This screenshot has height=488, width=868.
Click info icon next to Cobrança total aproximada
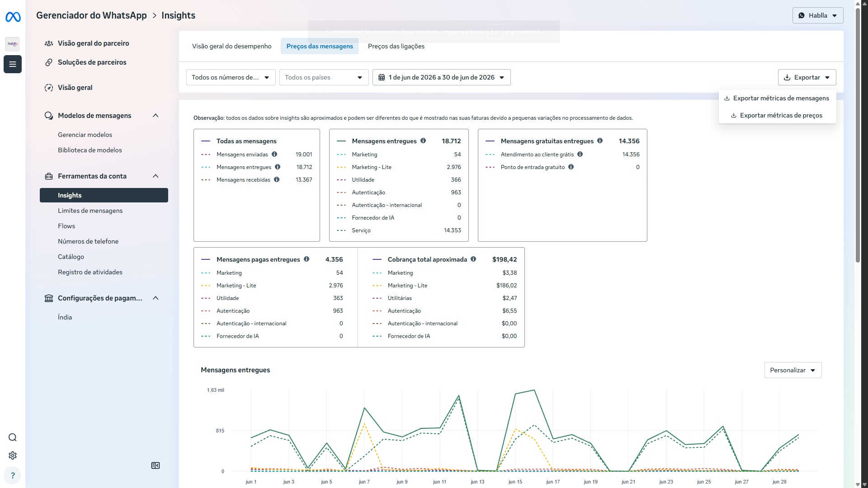tap(473, 259)
